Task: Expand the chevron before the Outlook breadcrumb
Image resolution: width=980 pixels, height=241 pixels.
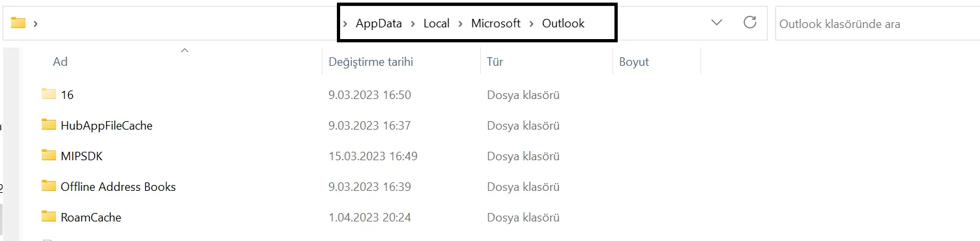Action: tap(531, 24)
